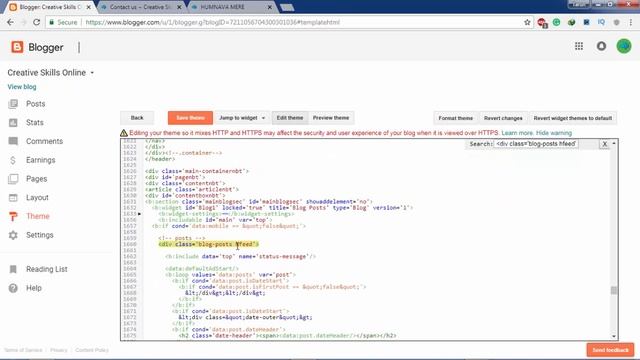This screenshot has height=360, width=640.
Task: Click the Earnings dollar icon
Action: click(13, 160)
